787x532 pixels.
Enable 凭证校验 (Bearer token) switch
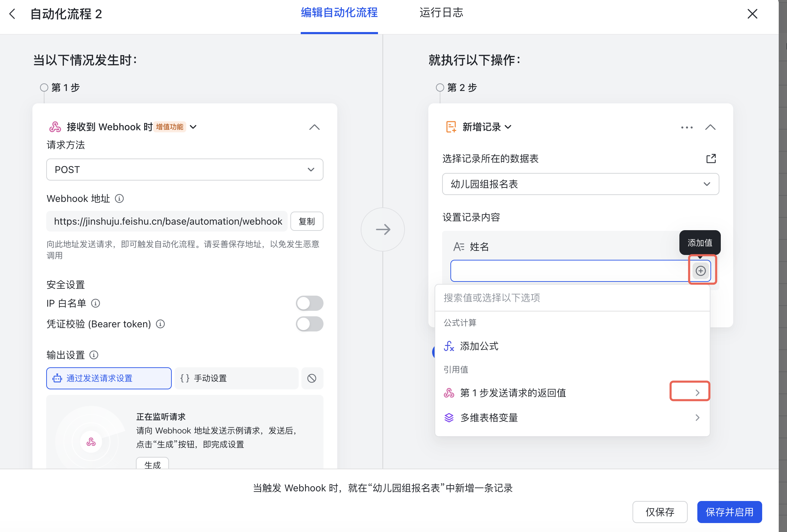(309, 324)
